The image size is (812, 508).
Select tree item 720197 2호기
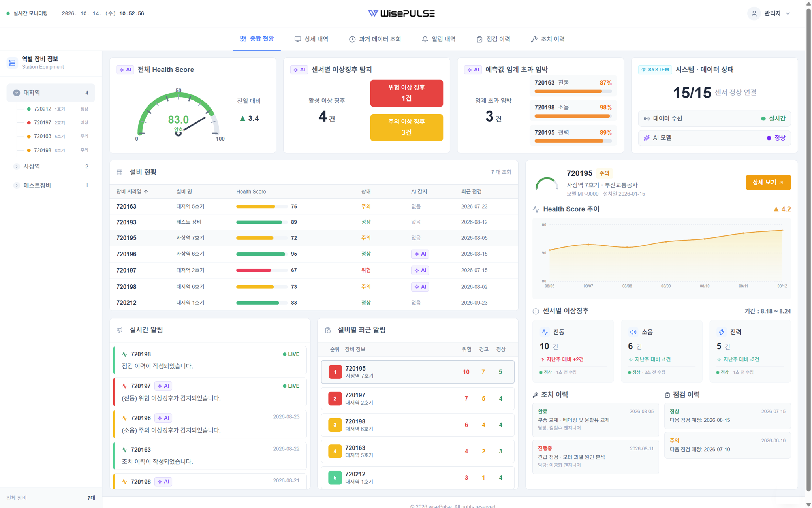57,123
